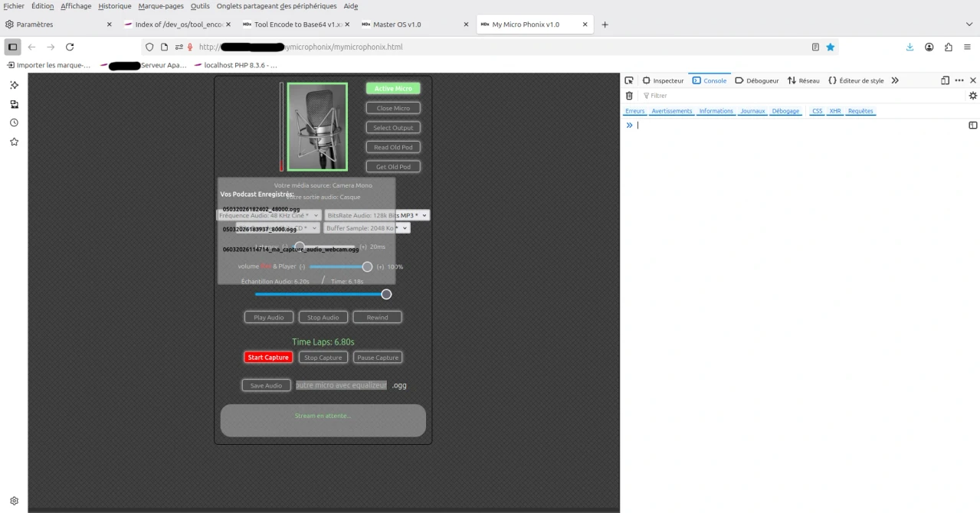Toggle the Avertissements console filter
This screenshot has height=513, width=980.
click(x=672, y=111)
